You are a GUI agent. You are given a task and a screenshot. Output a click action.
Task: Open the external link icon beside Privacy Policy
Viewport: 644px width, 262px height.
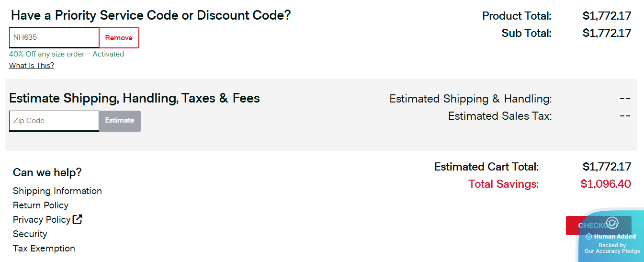(x=78, y=219)
